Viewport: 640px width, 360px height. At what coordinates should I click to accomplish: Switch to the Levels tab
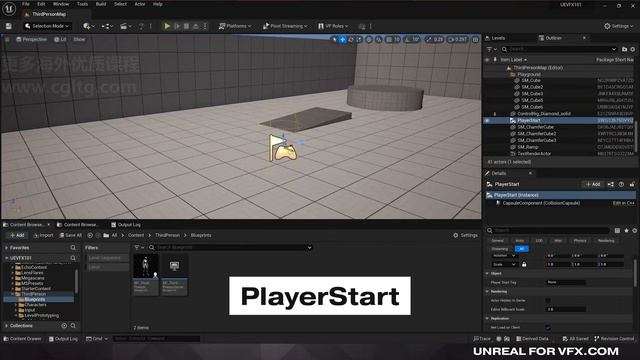pyautogui.click(x=495, y=38)
